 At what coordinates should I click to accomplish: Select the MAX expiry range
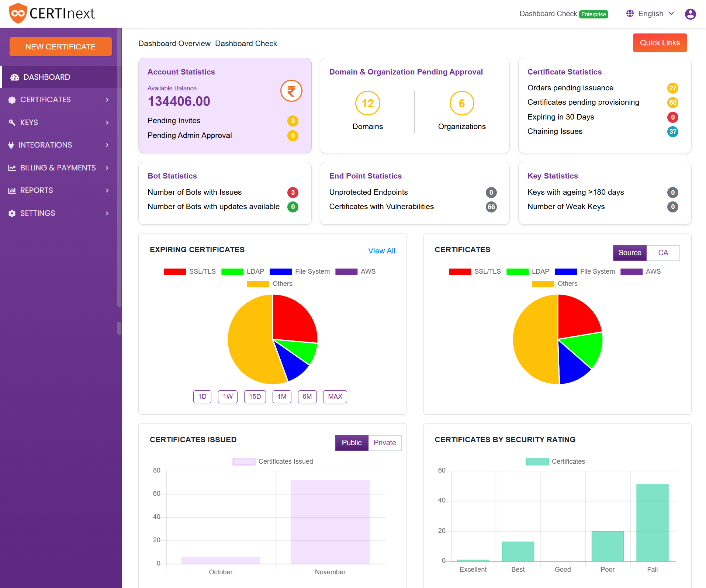pos(335,397)
